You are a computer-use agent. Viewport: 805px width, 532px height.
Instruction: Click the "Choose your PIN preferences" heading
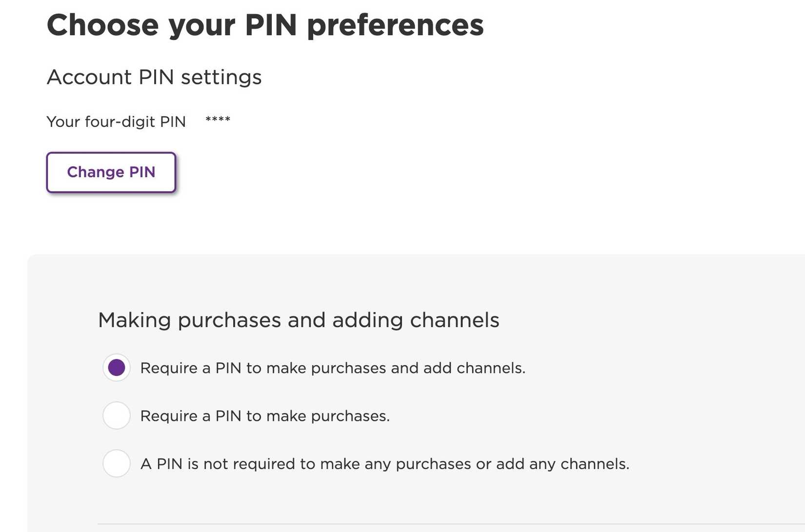265,25
